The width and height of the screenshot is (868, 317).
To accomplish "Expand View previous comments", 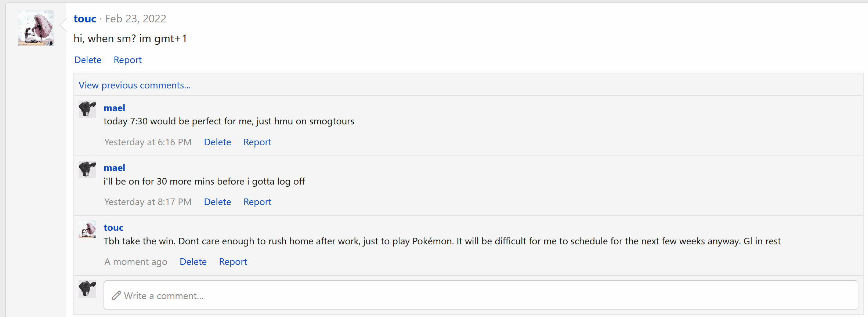I will point(135,85).
